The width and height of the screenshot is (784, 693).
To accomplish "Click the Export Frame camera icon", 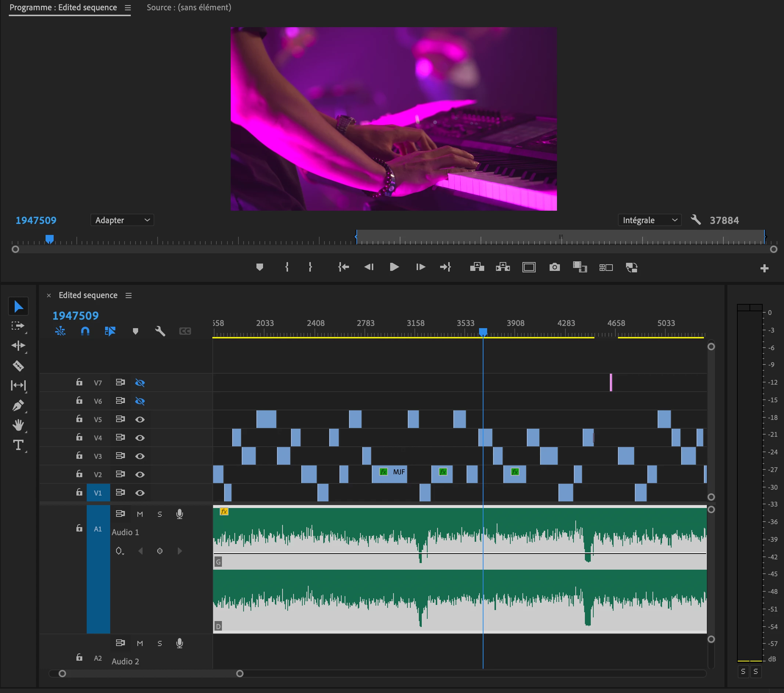I will coord(554,267).
